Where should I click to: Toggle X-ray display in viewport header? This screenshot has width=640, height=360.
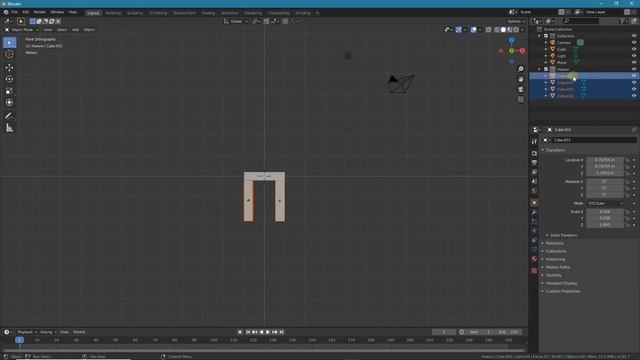489,30
